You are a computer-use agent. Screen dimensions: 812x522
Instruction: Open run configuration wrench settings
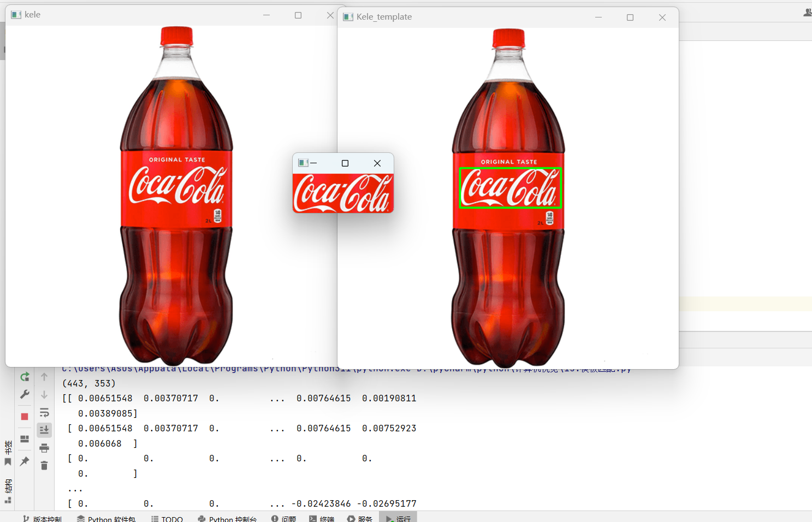click(x=25, y=394)
